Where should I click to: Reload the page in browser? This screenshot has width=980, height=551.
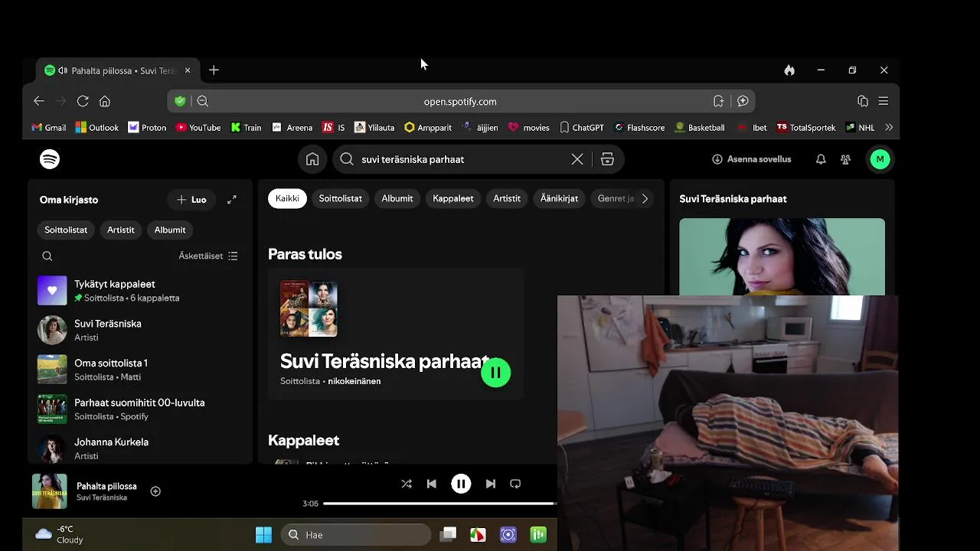coord(83,101)
